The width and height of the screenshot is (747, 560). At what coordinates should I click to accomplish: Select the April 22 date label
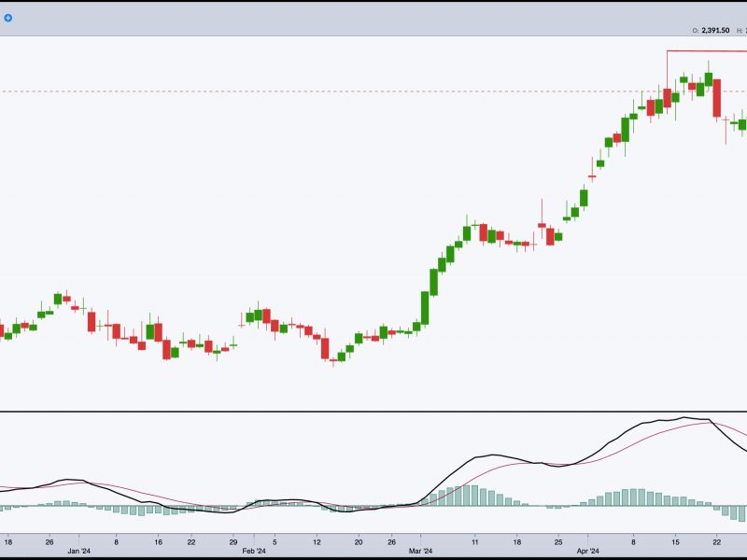click(717, 542)
